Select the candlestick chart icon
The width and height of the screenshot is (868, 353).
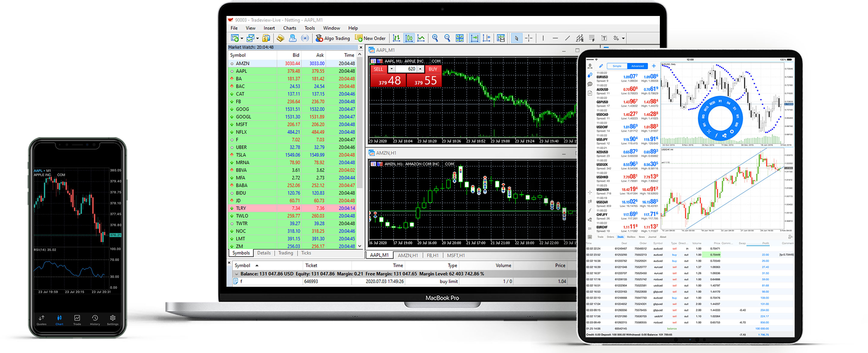pyautogui.click(x=409, y=38)
